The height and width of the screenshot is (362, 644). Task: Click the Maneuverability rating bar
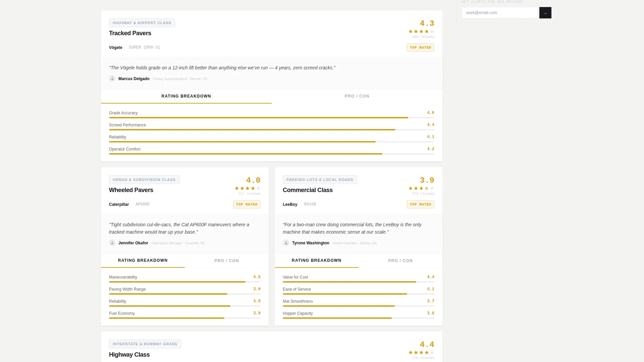click(x=185, y=282)
